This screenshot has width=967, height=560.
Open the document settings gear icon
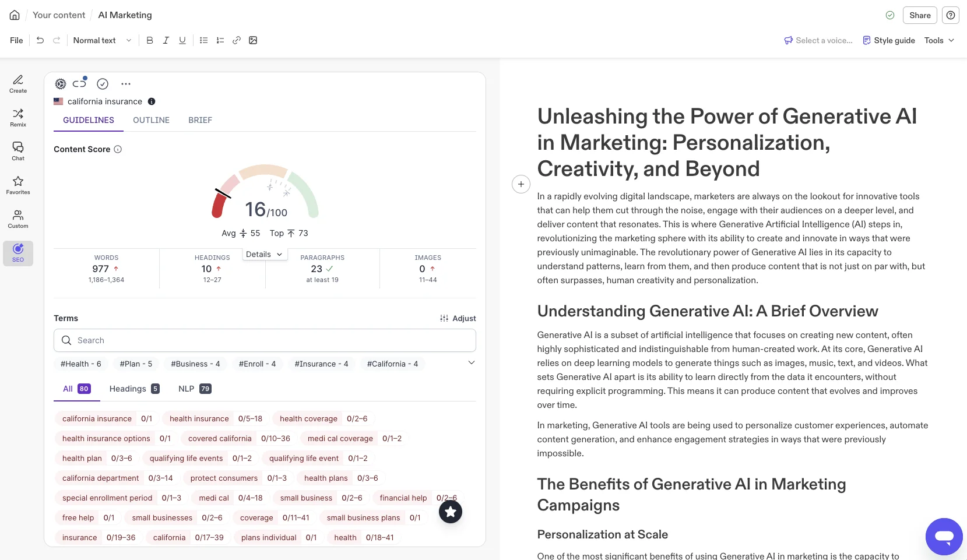tap(60, 83)
